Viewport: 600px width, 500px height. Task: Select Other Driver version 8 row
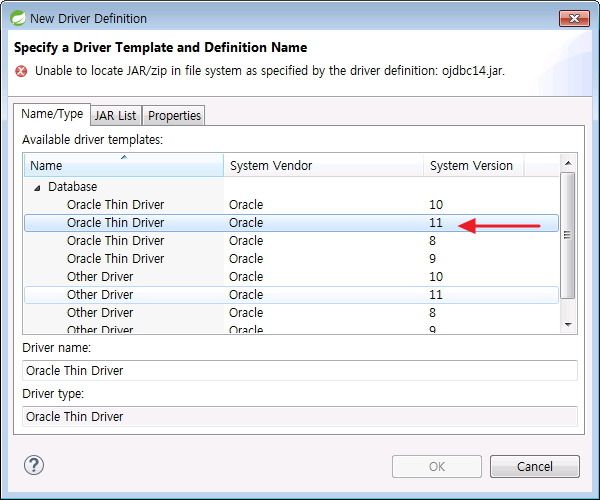click(x=291, y=313)
